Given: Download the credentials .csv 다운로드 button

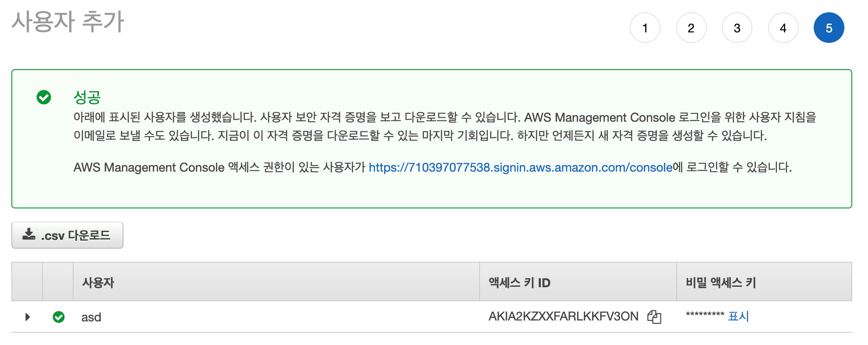Looking at the screenshot, I should tap(67, 235).
